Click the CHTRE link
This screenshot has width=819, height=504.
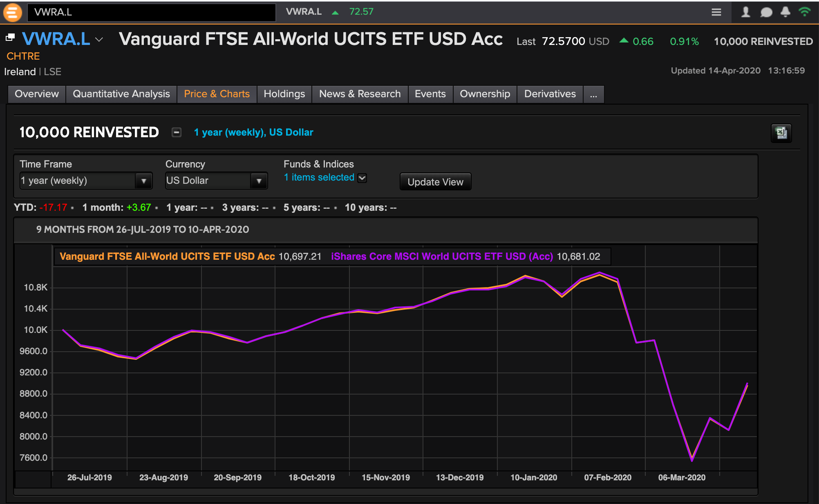coord(23,56)
